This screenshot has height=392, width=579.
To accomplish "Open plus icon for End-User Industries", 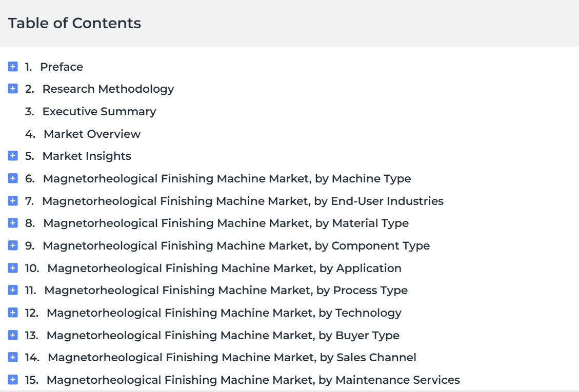I will coord(12,201).
